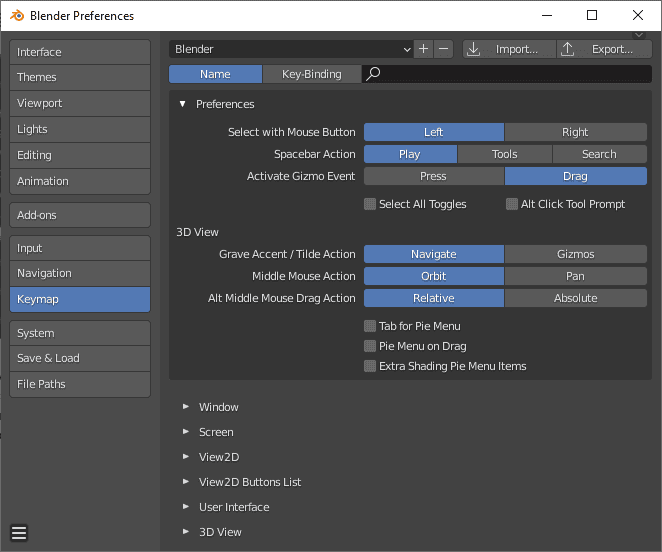Viewport: 662px width, 552px height.
Task: Set Spacebar Action to Play
Action: tap(410, 154)
